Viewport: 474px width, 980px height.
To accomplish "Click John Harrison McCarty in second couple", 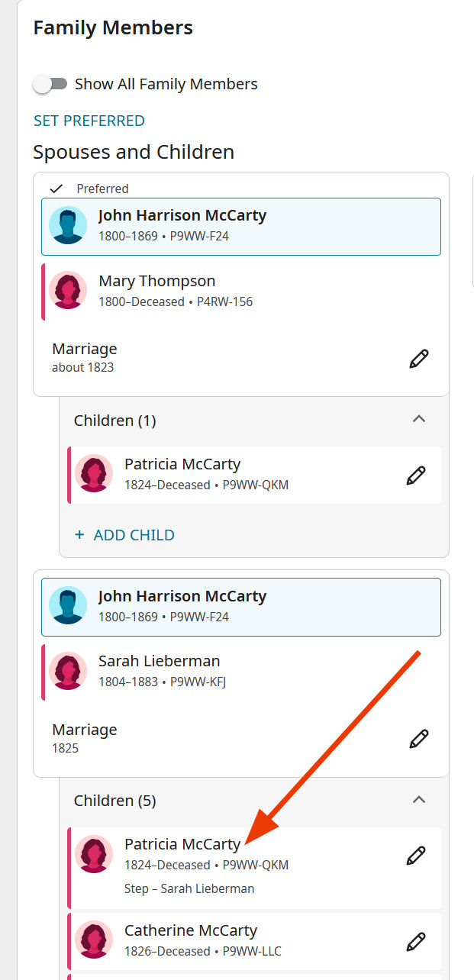I will coord(182,596).
